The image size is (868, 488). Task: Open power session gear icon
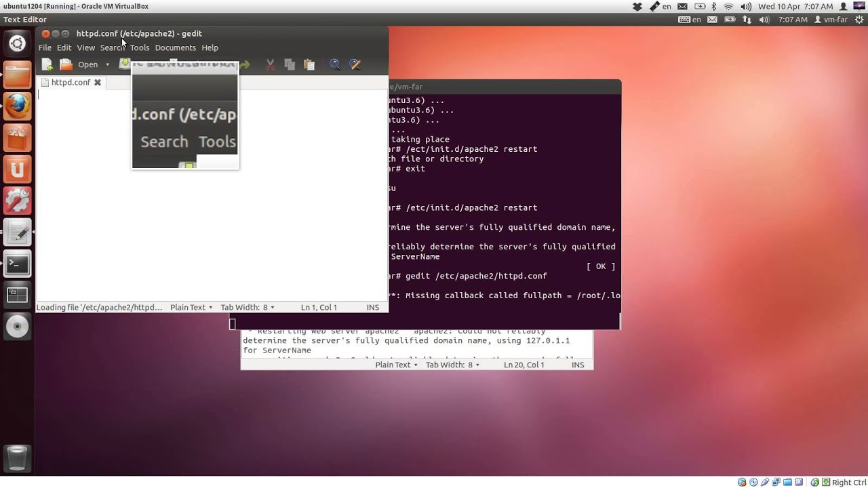click(859, 20)
